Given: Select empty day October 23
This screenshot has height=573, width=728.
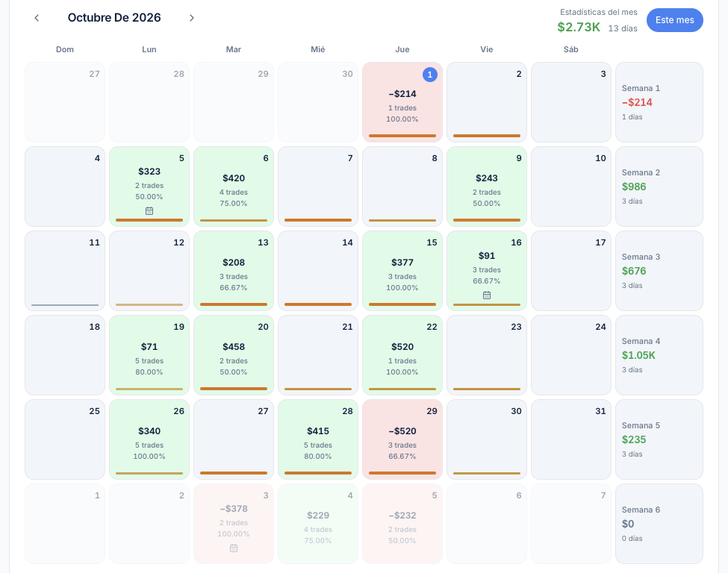Looking at the screenshot, I should pyautogui.click(x=487, y=355).
